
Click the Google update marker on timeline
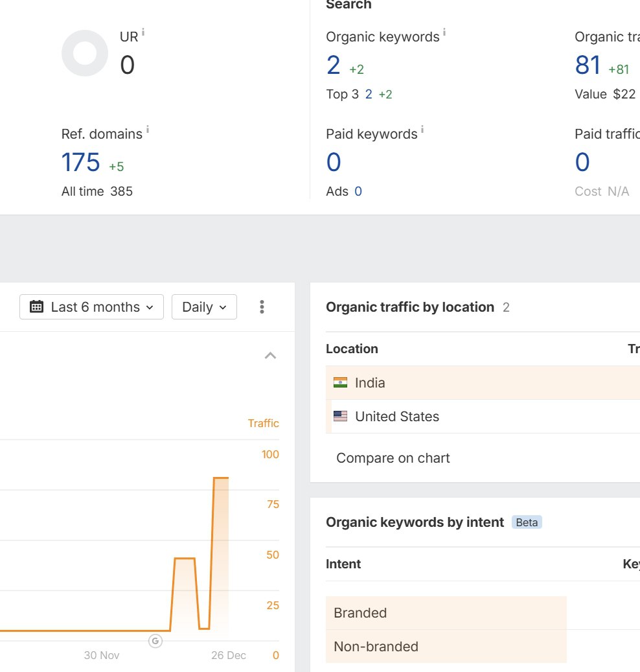click(155, 641)
